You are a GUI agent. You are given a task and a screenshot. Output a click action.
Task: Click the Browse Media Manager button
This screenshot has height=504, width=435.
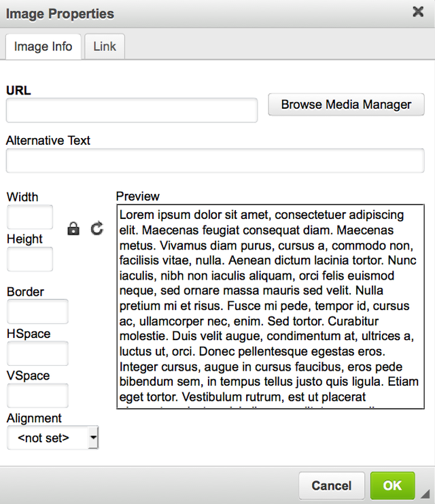[x=346, y=105]
